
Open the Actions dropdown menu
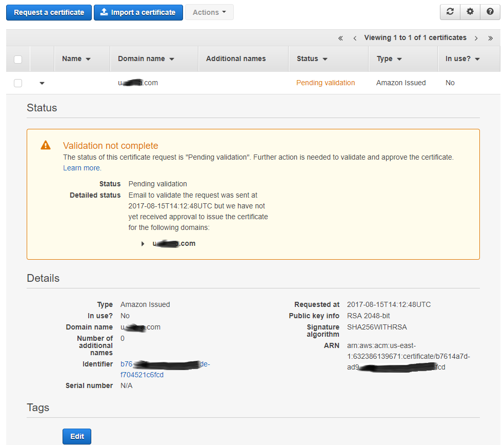pyautogui.click(x=209, y=12)
